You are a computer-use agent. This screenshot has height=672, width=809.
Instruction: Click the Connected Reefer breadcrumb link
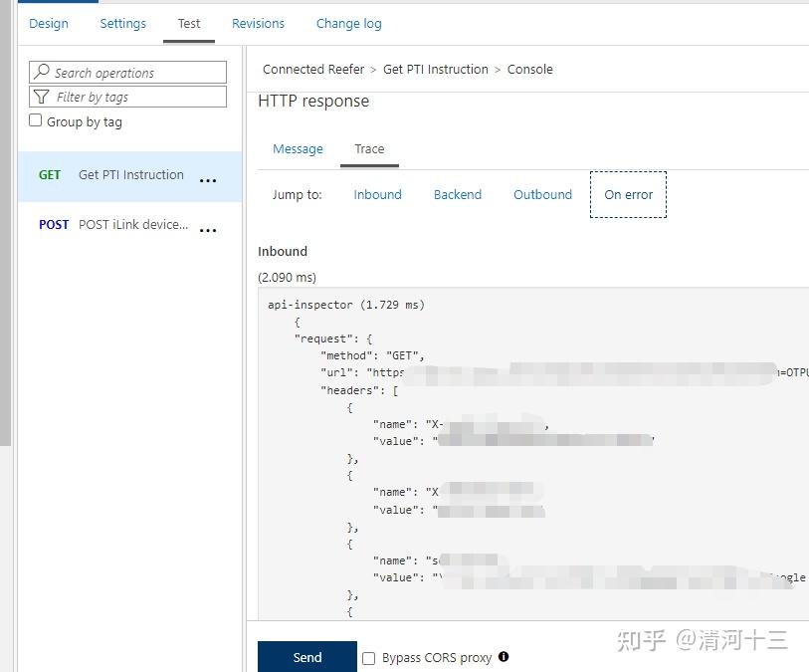coord(313,69)
